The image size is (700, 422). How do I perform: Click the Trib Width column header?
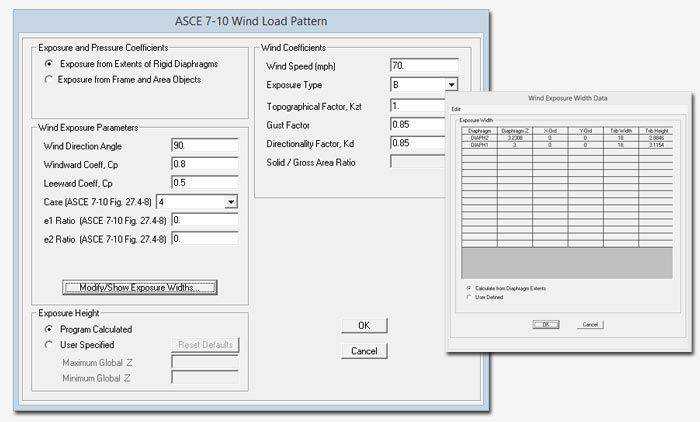point(621,131)
